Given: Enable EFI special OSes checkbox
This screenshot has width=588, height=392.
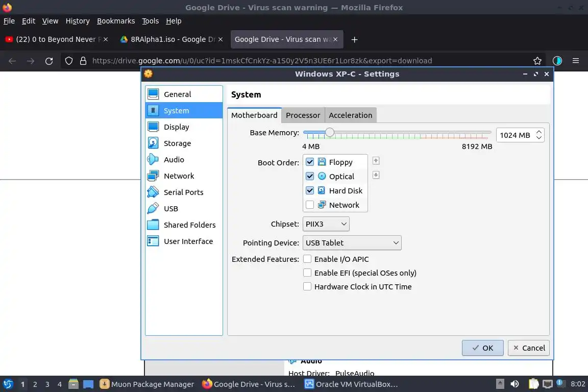Looking at the screenshot, I should point(307,273).
